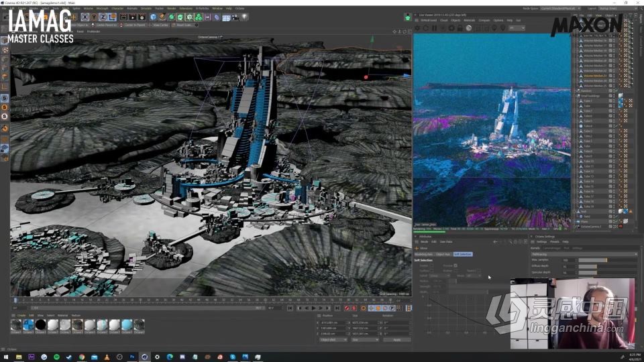Select the Volume Mesher 23 object
The image size is (644, 362).
pos(594,76)
